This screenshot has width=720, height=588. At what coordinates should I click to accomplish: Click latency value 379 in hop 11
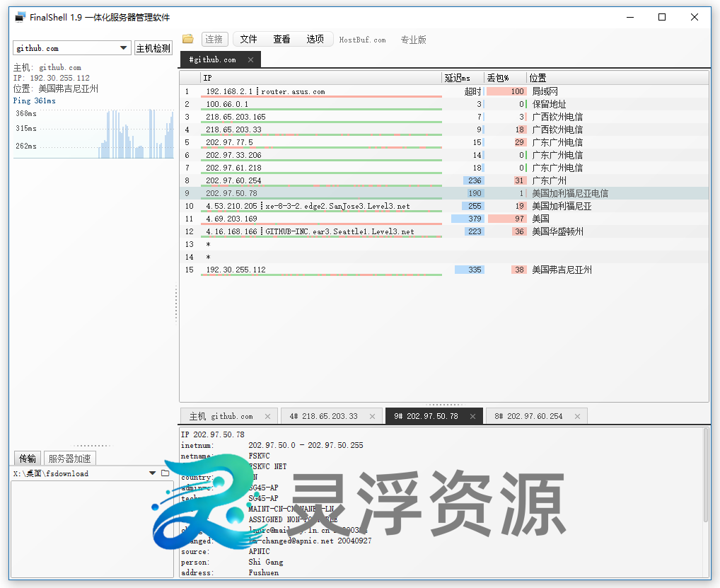[475, 219]
